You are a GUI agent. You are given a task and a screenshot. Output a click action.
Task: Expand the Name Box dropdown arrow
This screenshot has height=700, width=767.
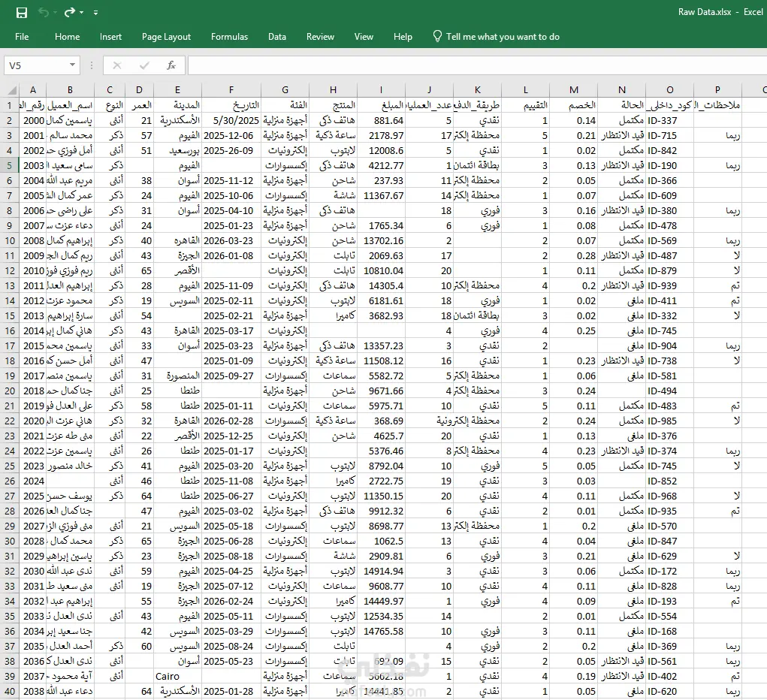pos(72,65)
